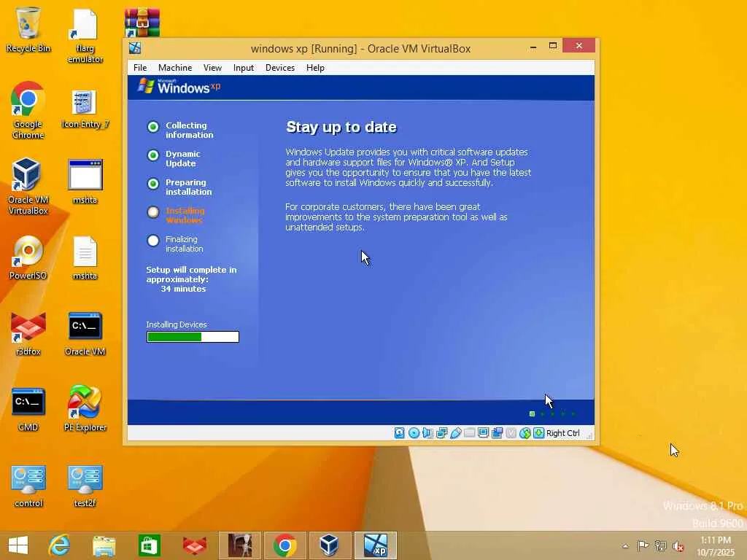Image resolution: width=747 pixels, height=560 pixels.
Task: Click the '34 minutes' remaining time text
Action: (x=183, y=289)
